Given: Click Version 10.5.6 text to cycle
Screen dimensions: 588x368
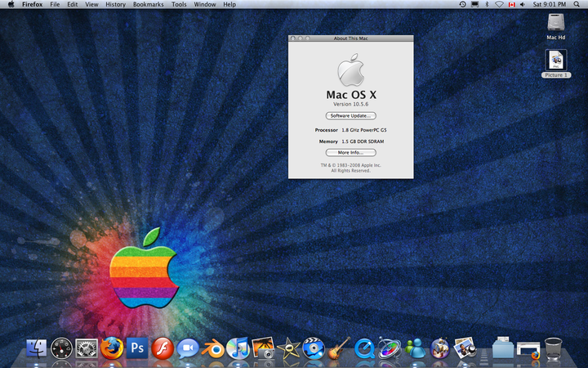Looking at the screenshot, I should pos(350,105).
